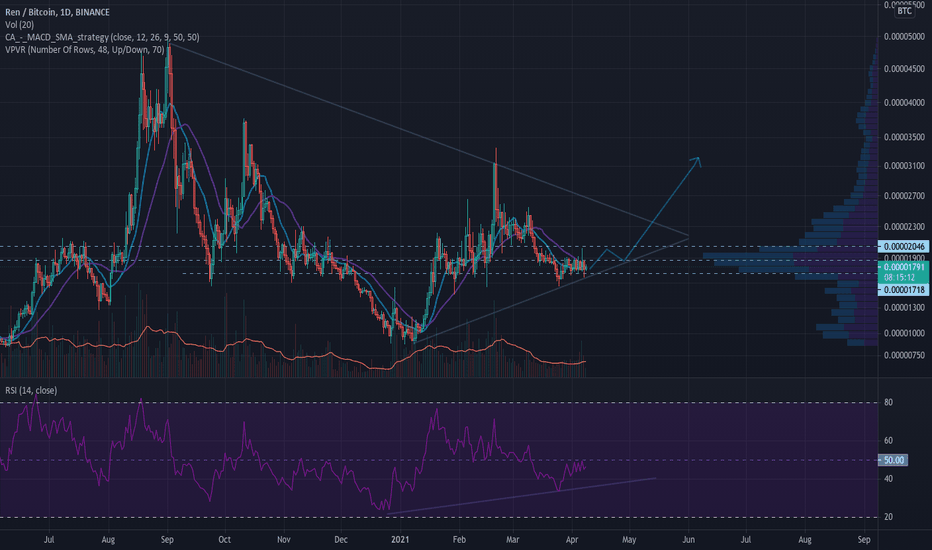Click the Vol (20) indicator legend

[20, 24]
